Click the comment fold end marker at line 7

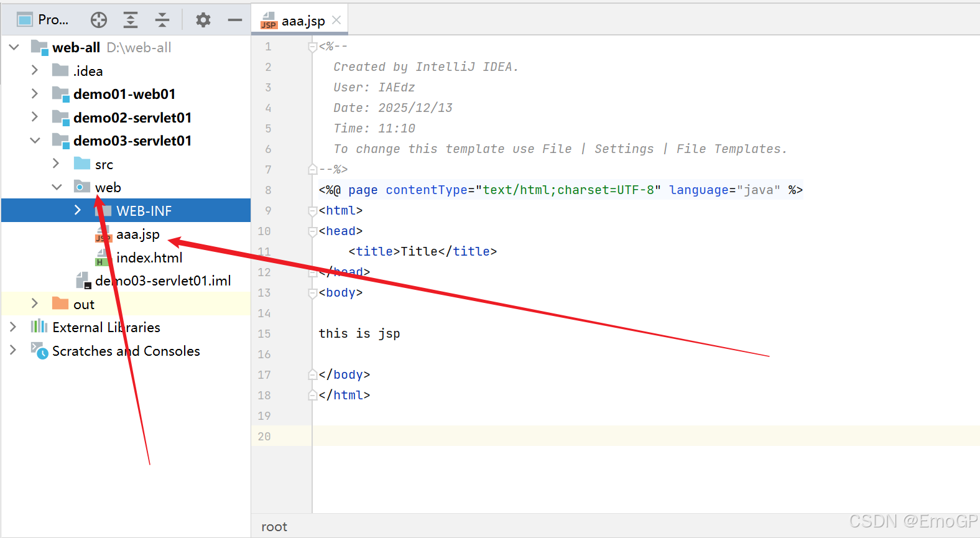[x=313, y=169]
